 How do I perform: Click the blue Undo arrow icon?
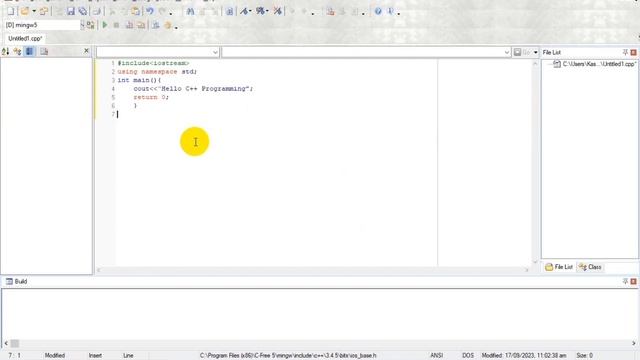(150, 11)
